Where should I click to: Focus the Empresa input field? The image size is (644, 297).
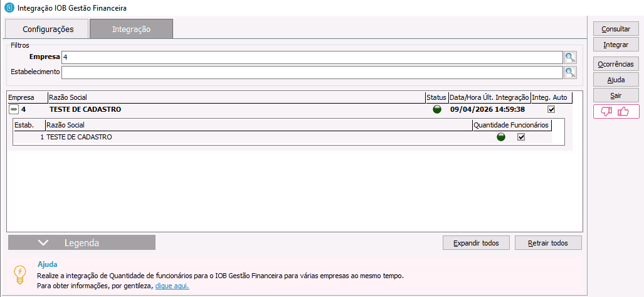pos(312,58)
